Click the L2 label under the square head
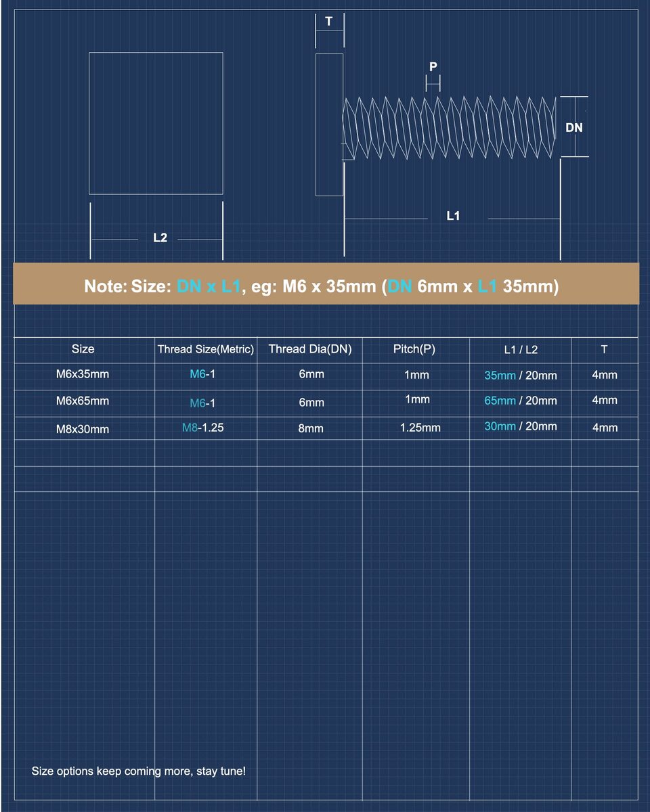 pyautogui.click(x=160, y=238)
